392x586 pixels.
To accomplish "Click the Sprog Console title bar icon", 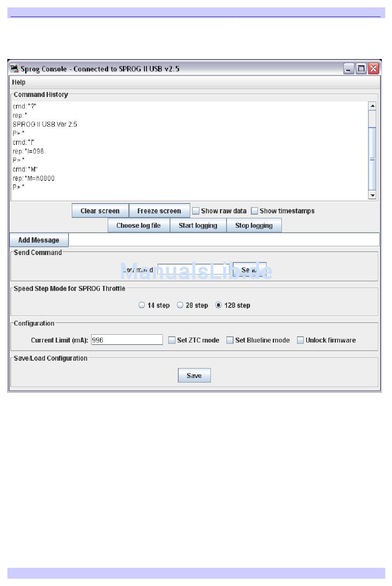I will coord(15,69).
